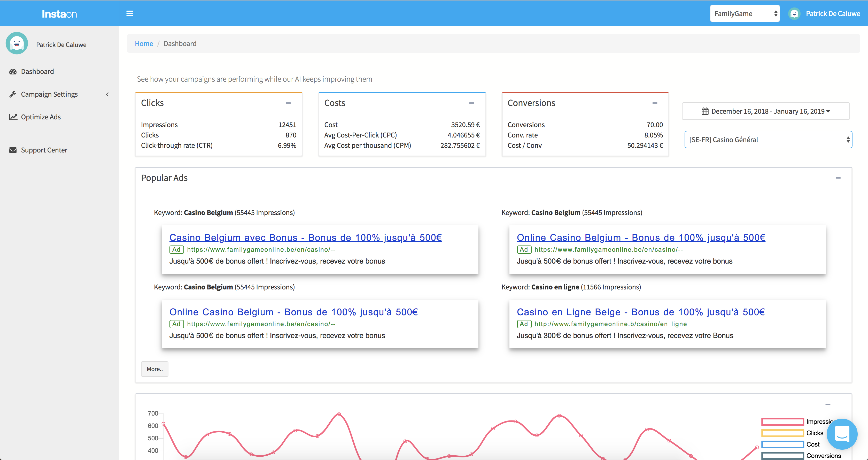The height and width of the screenshot is (460, 868).
Task: Click the More.. button
Action: point(155,369)
